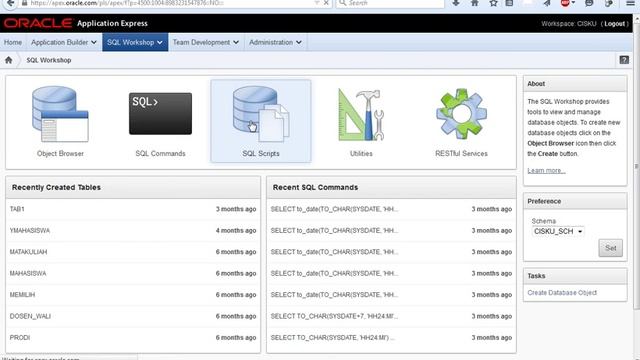Open the red adblock extension icon

click(565, 3)
